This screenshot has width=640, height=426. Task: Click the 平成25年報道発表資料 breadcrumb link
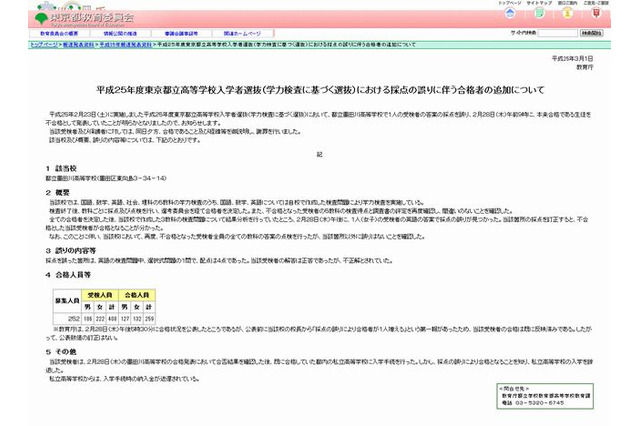[x=125, y=44]
